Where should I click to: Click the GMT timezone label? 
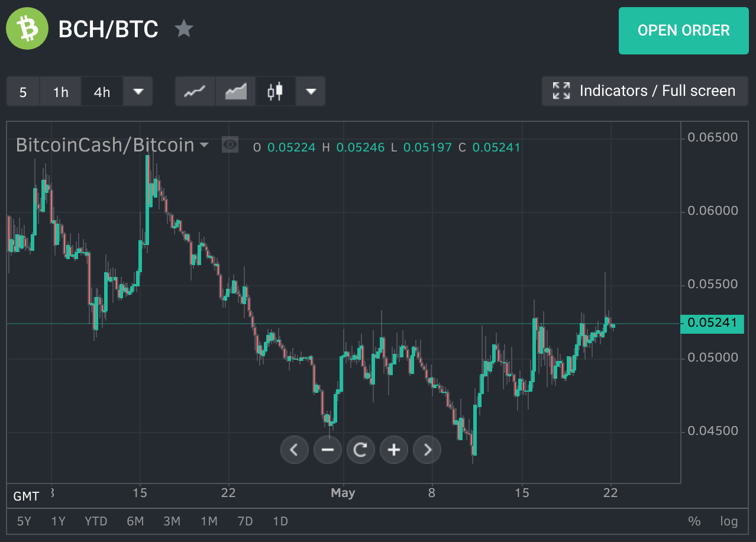pyautogui.click(x=26, y=496)
